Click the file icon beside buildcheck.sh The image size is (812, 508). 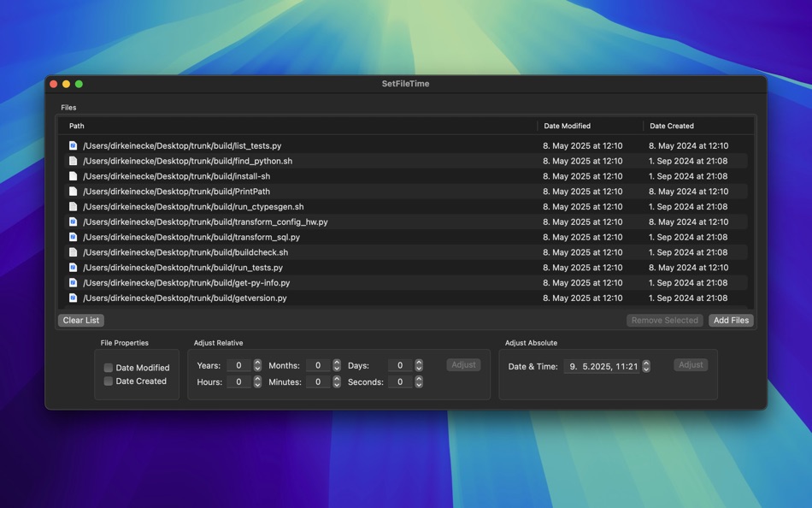click(72, 252)
